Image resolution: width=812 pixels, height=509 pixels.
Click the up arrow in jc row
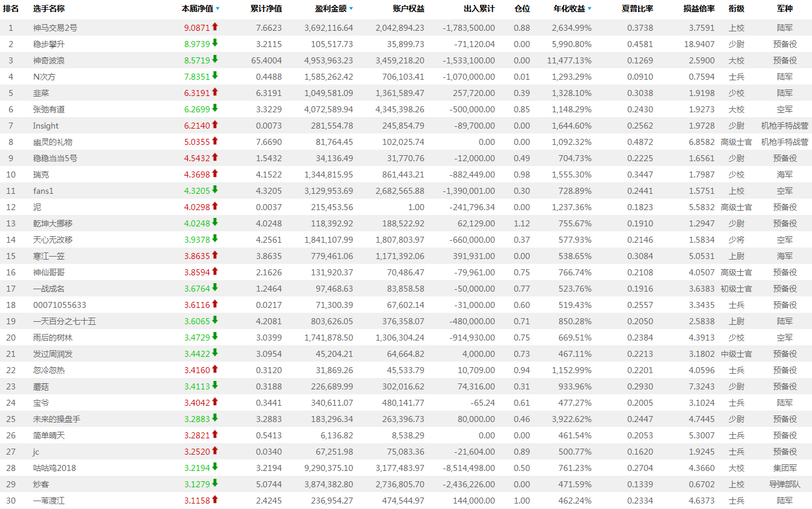point(215,450)
